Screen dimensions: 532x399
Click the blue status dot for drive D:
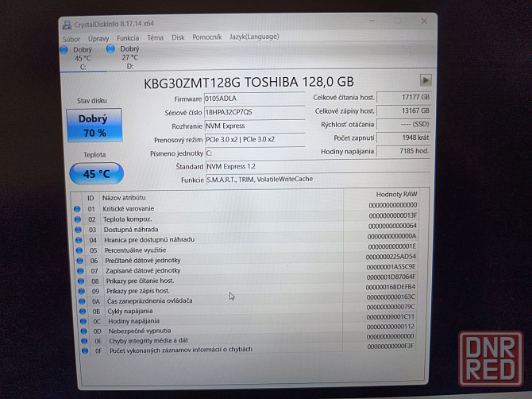click(110, 49)
